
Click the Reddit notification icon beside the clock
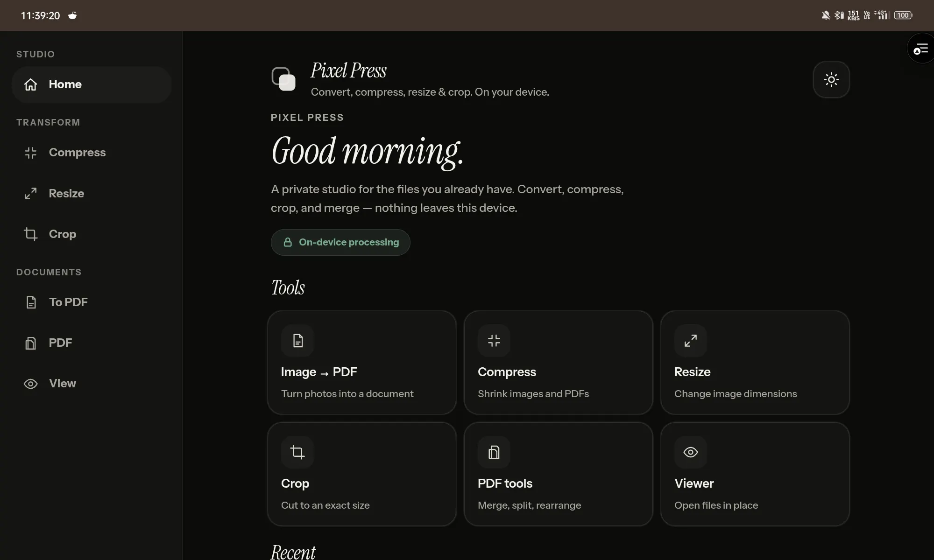[72, 15]
